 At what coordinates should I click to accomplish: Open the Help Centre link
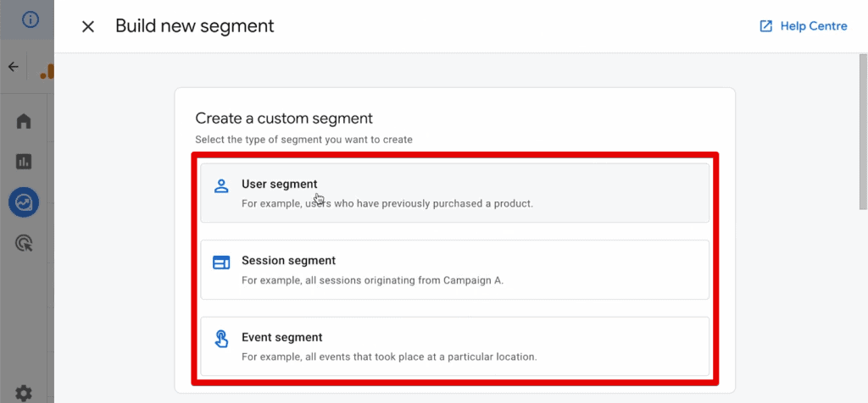(x=804, y=26)
